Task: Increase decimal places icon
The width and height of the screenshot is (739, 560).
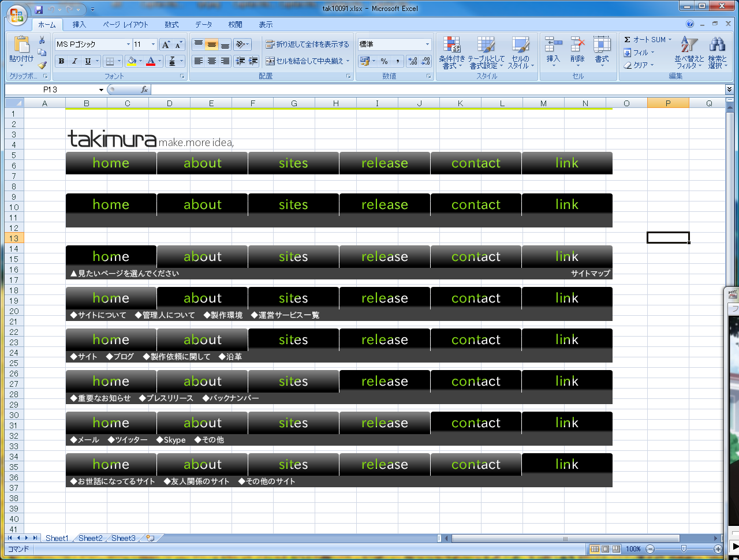Action: click(x=413, y=61)
